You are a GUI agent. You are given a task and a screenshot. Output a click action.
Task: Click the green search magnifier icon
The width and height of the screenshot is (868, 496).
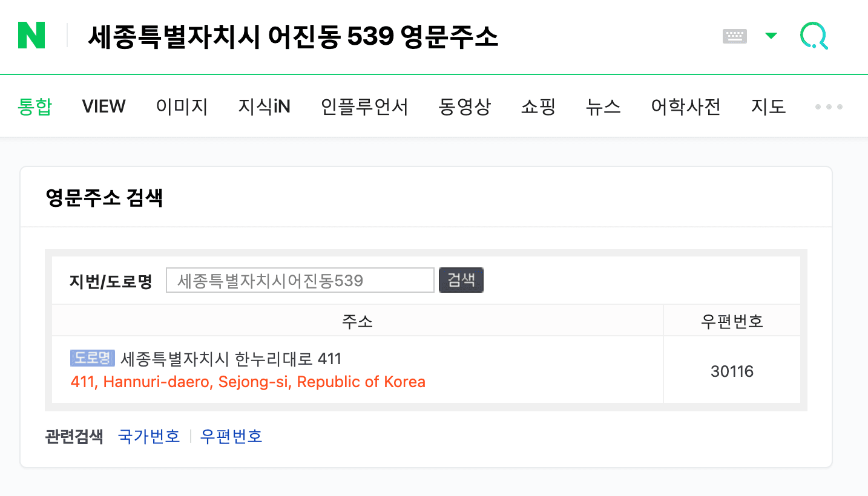click(x=814, y=36)
